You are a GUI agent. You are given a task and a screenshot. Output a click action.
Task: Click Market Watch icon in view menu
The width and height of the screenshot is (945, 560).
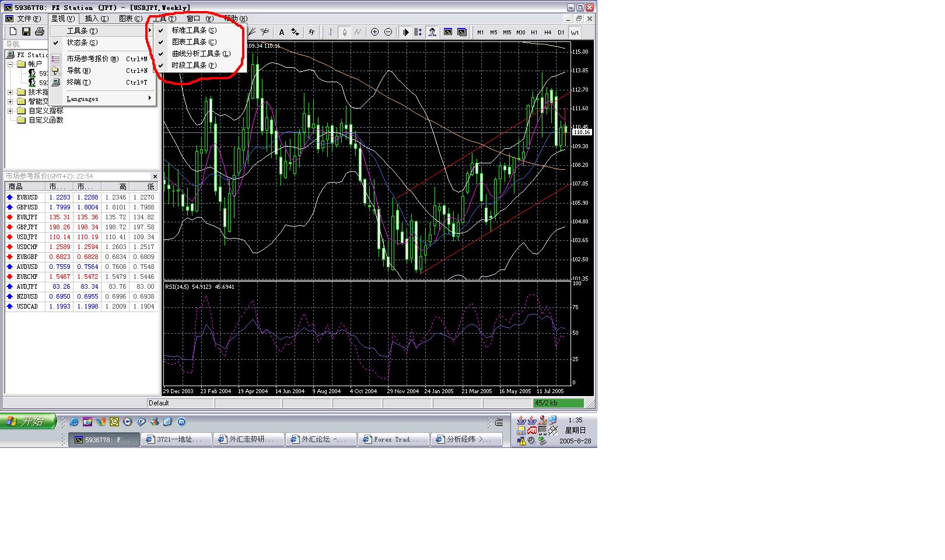(x=56, y=59)
